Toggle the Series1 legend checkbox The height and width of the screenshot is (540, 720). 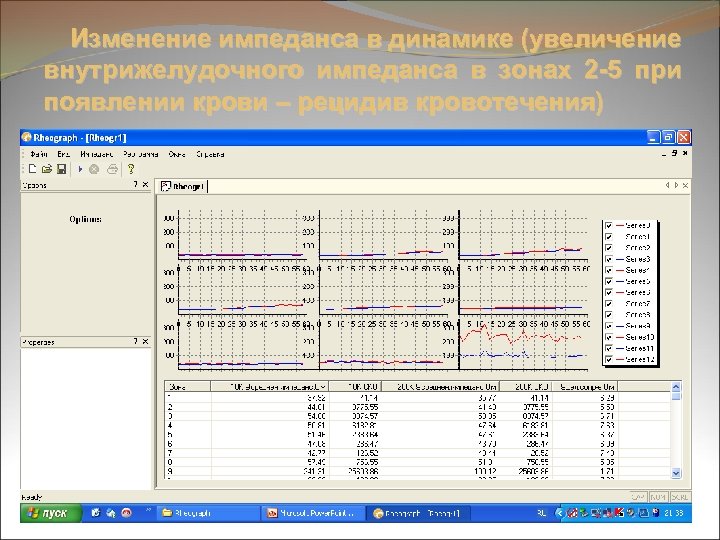click(x=609, y=237)
